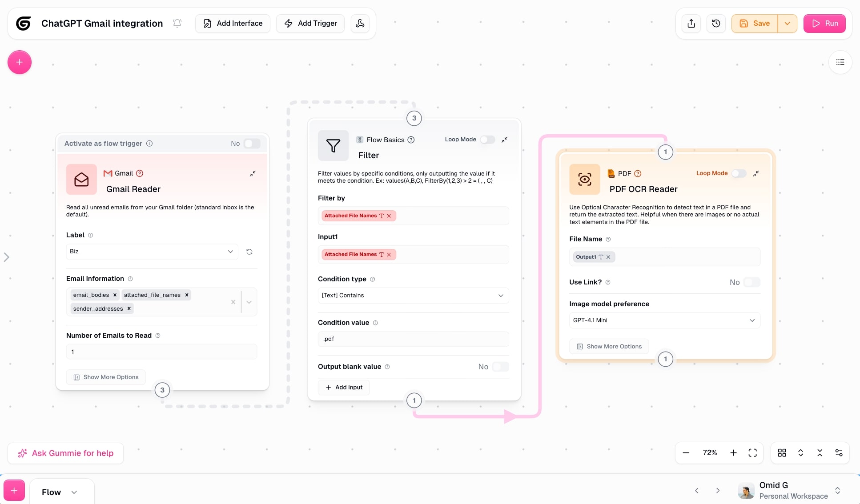This screenshot has height=504, width=860.
Task: Open Condition type info icon
Action: pyautogui.click(x=373, y=279)
